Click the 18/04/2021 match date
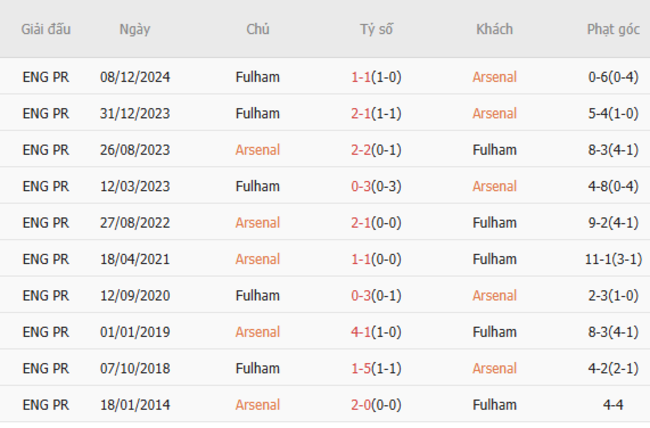 click(135, 259)
